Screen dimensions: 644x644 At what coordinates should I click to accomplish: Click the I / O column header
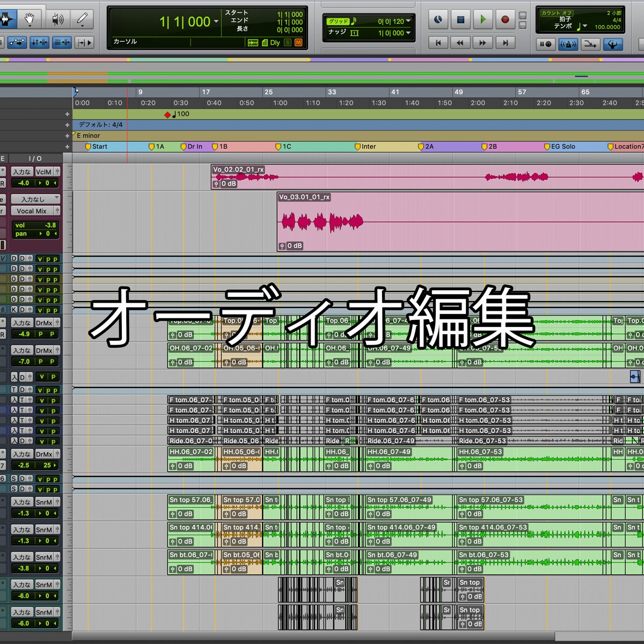(x=35, y=159)
